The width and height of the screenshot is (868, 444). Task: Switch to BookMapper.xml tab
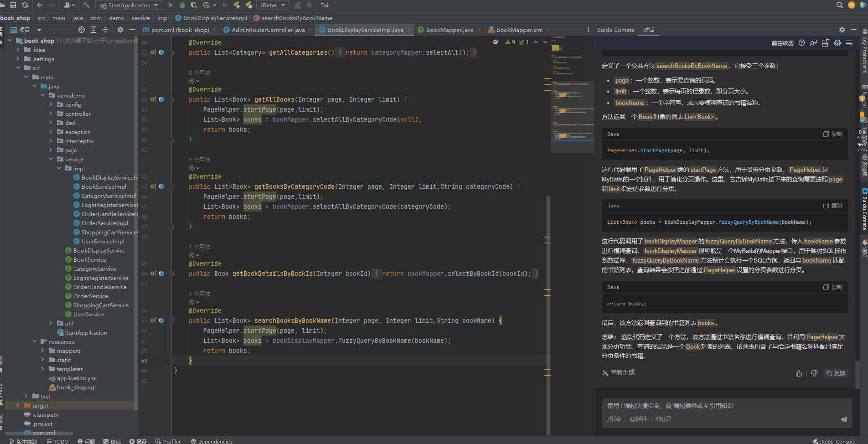519,30
